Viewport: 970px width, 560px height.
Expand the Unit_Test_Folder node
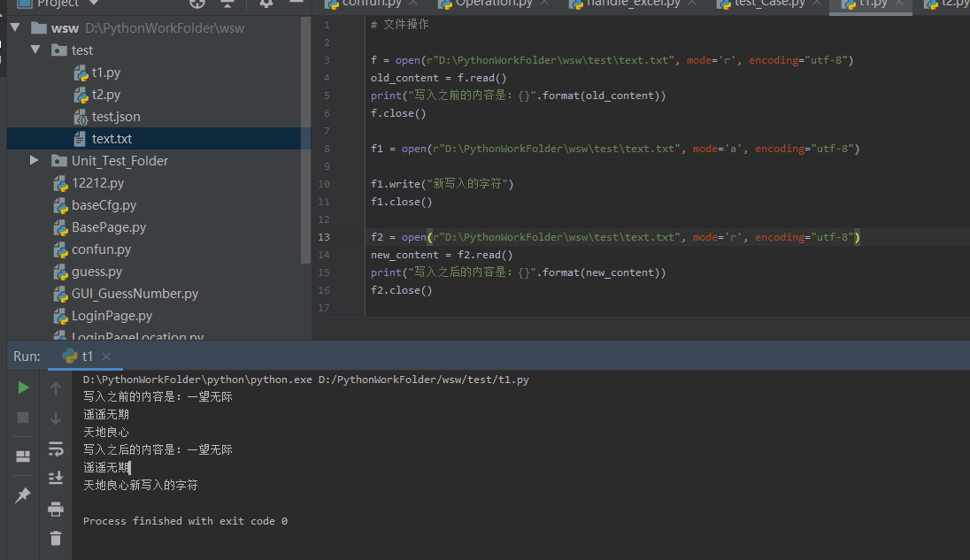(35, 161)
